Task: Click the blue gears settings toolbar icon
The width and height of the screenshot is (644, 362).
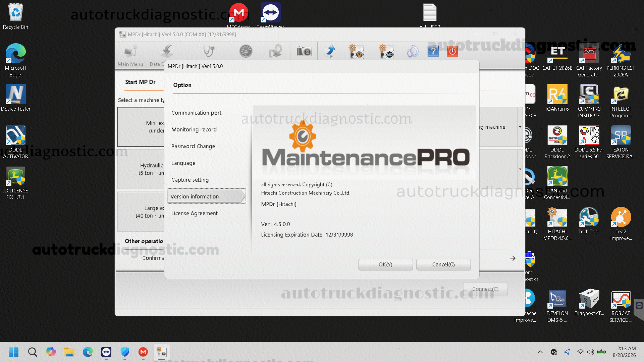Action: 413,52
